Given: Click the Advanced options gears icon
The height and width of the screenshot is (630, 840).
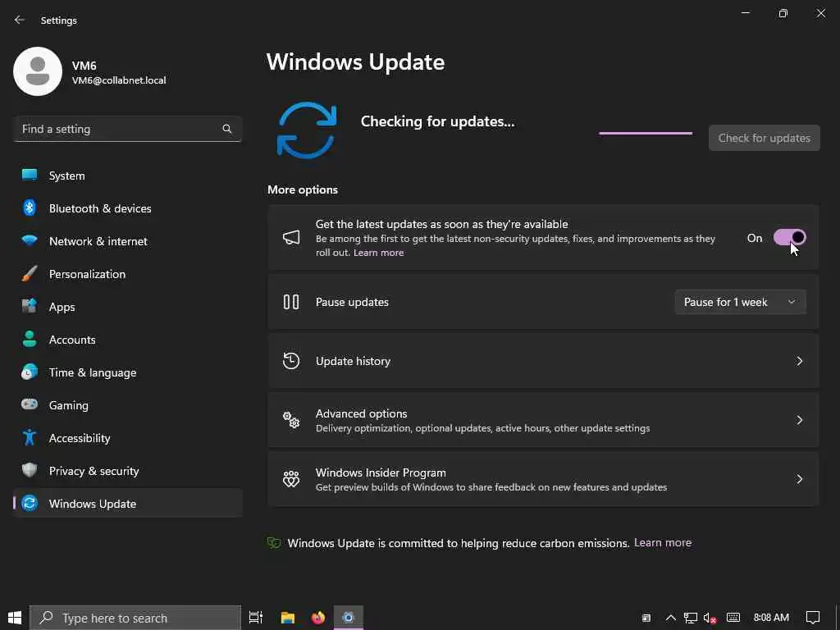Looking at the screenshot, I should (x=291, y=420).
